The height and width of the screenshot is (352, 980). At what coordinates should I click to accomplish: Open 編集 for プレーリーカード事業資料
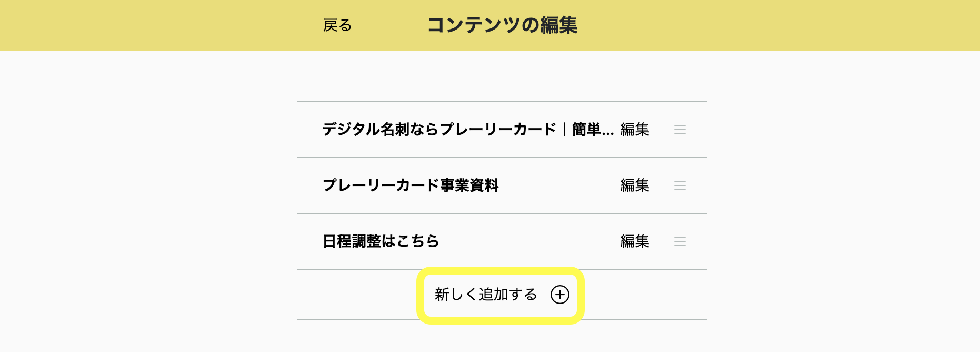[634, 185]
